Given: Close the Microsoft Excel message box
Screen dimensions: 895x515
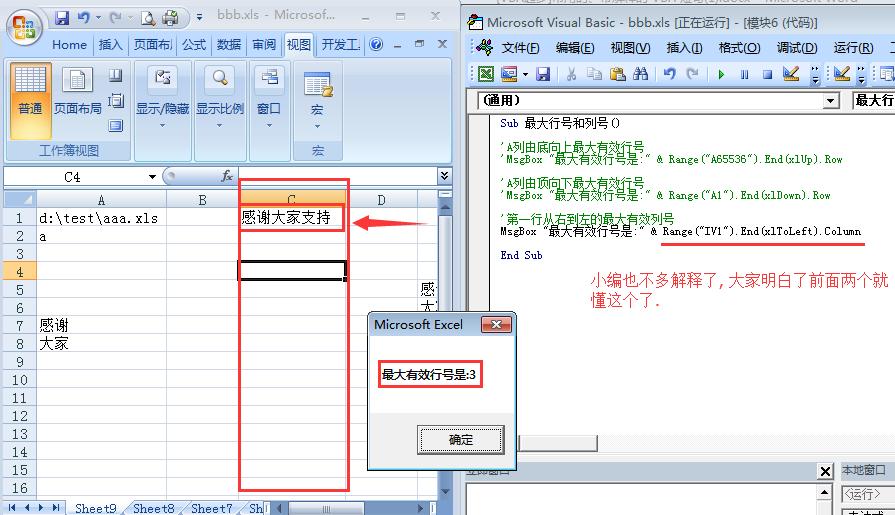Looking at the screenshot, I should (x=496, y=324).
